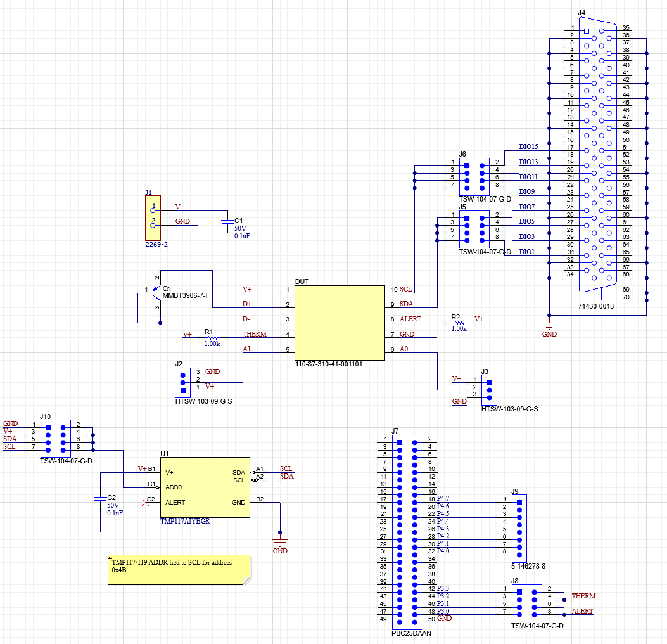Select the DUT component 110-87-310-41-001101
667x644 pixels.
coord(339,322)
